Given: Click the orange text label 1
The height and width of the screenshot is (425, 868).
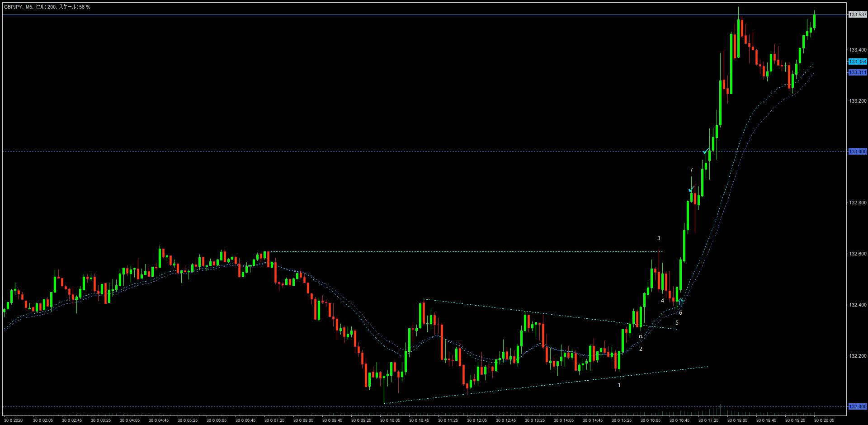Looking at the screenshot, I should [619, 385].
